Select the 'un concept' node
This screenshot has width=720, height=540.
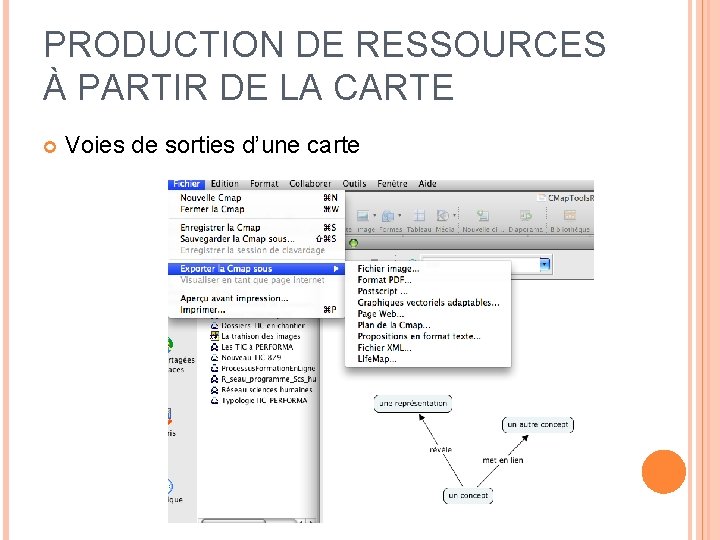(468, 495)
